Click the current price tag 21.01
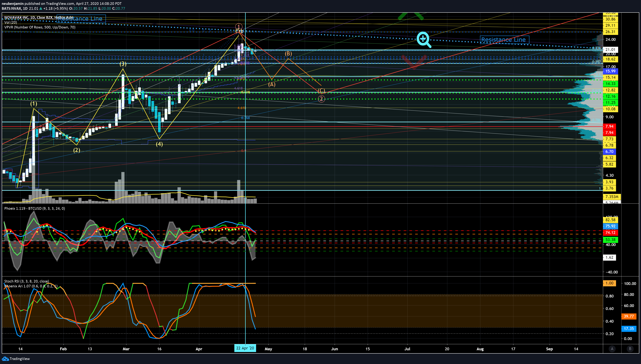Image resolution: width=641 pixels, height=364 pixels. (x=610, y=50)
